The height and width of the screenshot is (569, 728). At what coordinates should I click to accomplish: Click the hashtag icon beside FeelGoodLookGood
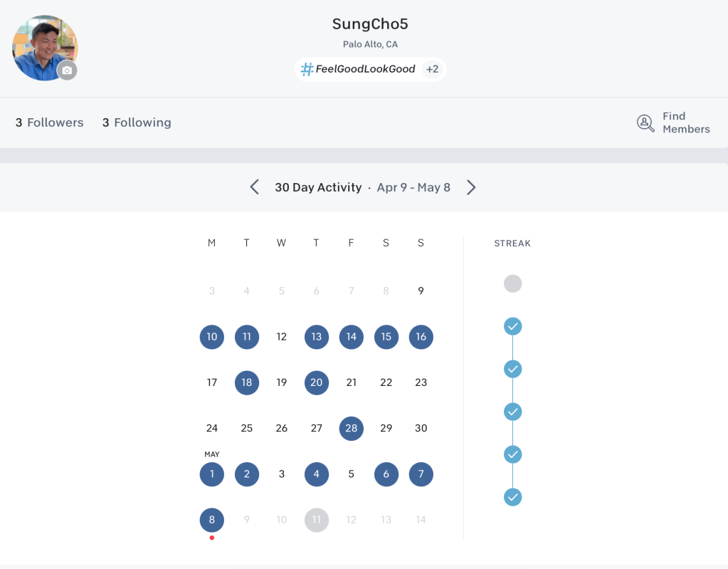coord(307,69)
